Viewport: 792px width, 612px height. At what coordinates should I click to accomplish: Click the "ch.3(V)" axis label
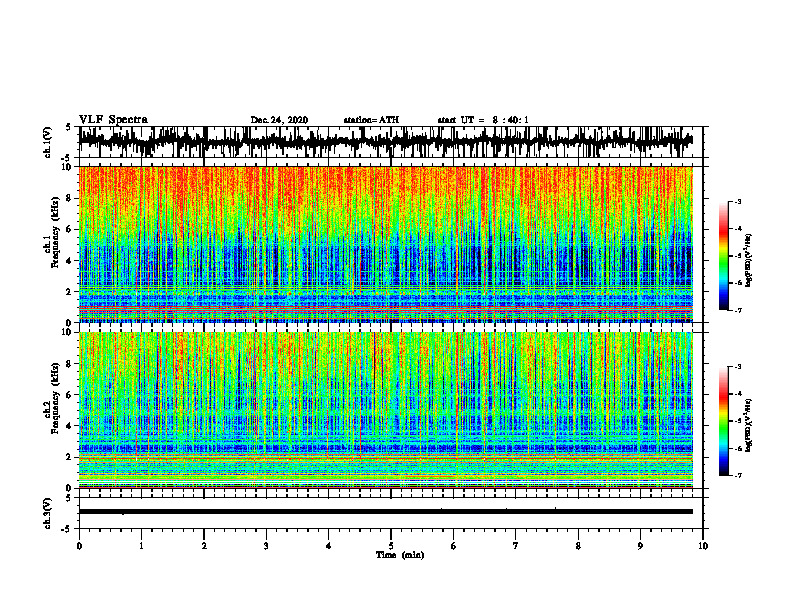point(48,513)
